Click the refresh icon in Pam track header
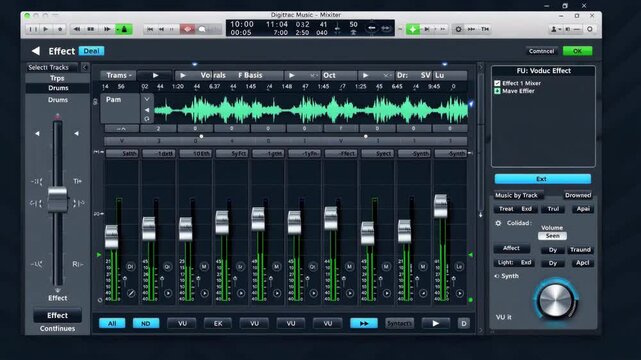641x360 pixels. point(147,119)
